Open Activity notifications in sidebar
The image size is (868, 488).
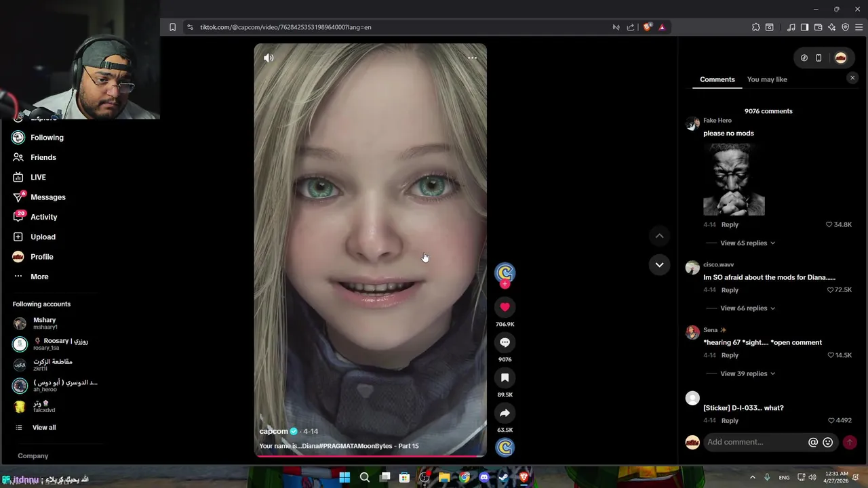point(44,217)
